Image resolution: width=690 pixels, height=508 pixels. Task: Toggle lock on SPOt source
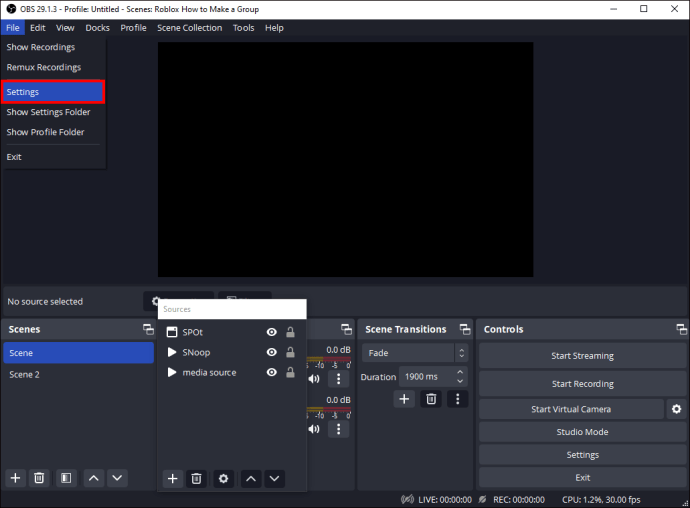(290, 332)
